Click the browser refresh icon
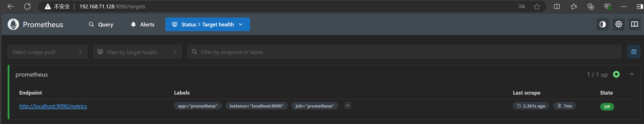 click(x=27, y=6)
